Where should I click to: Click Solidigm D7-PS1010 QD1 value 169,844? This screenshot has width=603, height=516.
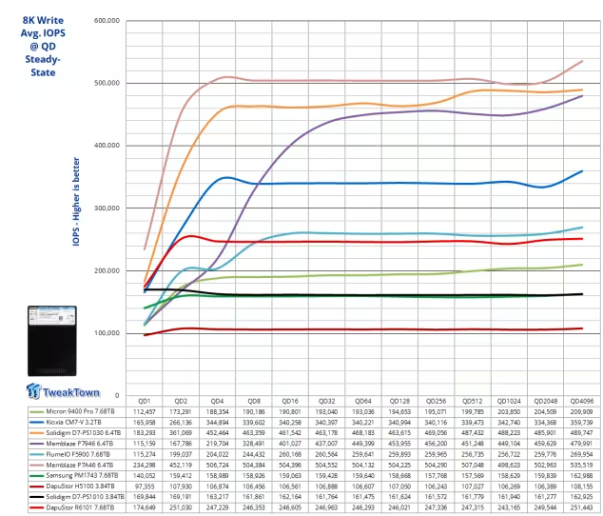(x=144, y=497)
